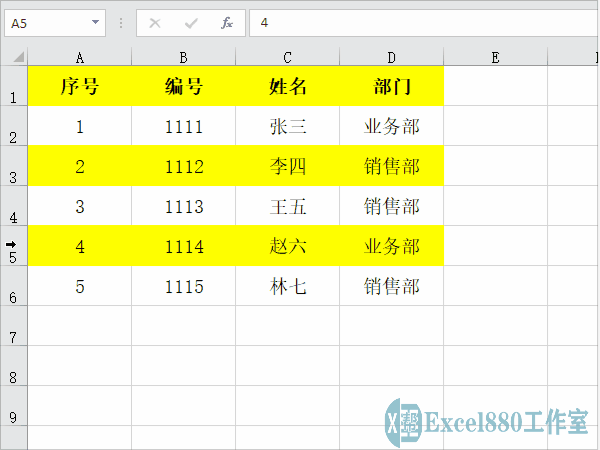Click 销售部 in 李四's row

(391, 166)
